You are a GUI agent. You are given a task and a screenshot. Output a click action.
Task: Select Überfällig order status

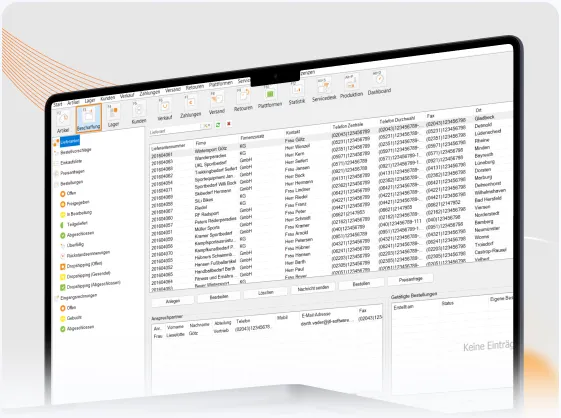(x=75, y=245)
